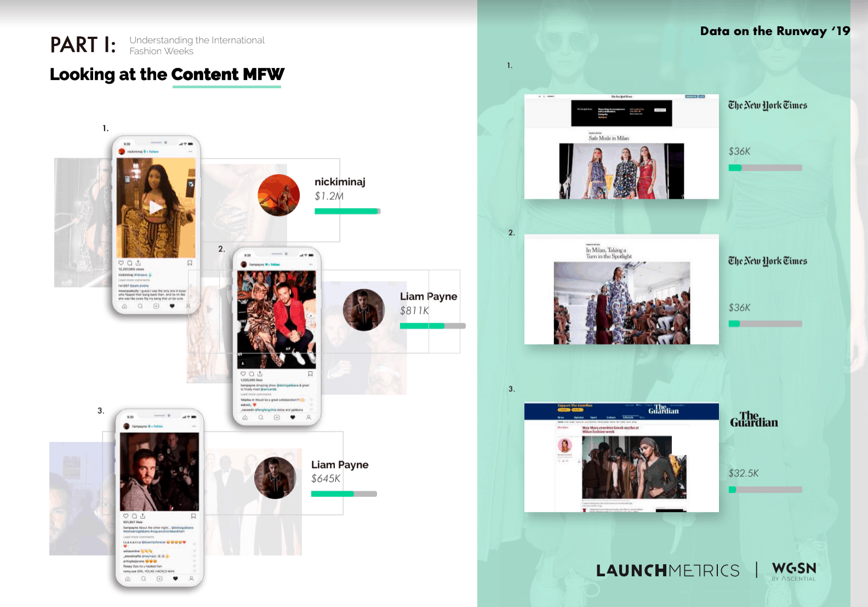Open the comment icon on the 651,857 likes post
The width and height of the screenshot is (868, 607).
[x=134, y=516]
